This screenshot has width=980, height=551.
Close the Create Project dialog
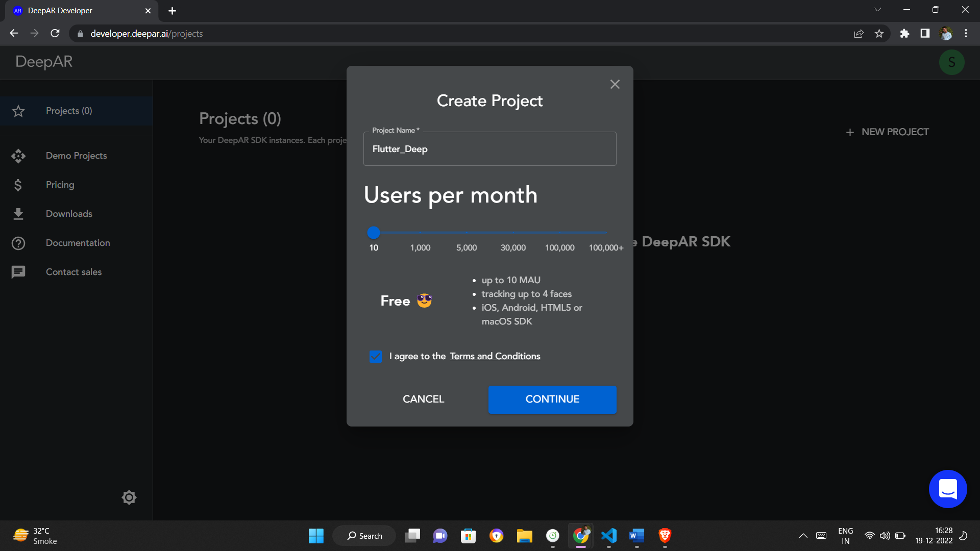(615, 84)
